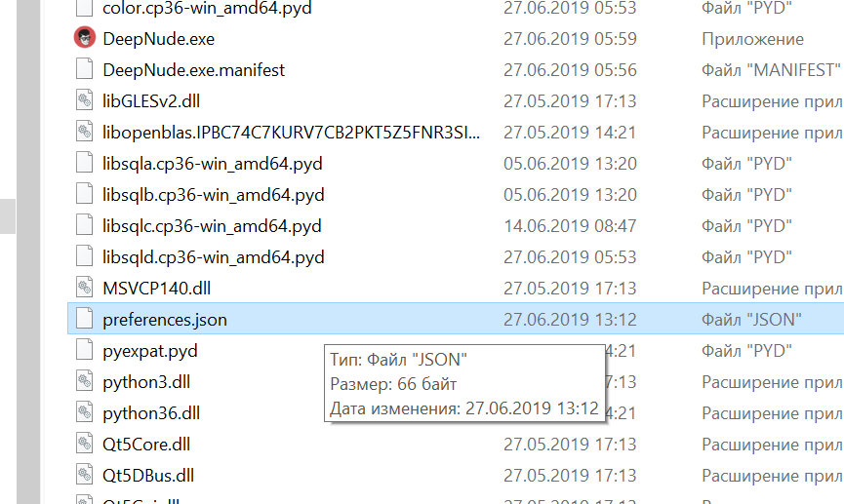Select libsqlb.cp36-win_amd64.pyd in the list
844x504 pixels.
[x=214, y=195]
